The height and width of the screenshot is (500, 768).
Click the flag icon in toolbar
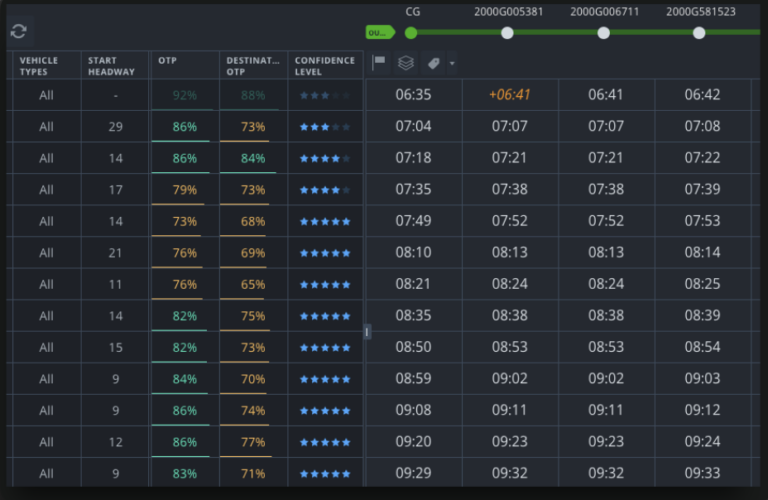(x=379, y=62)
